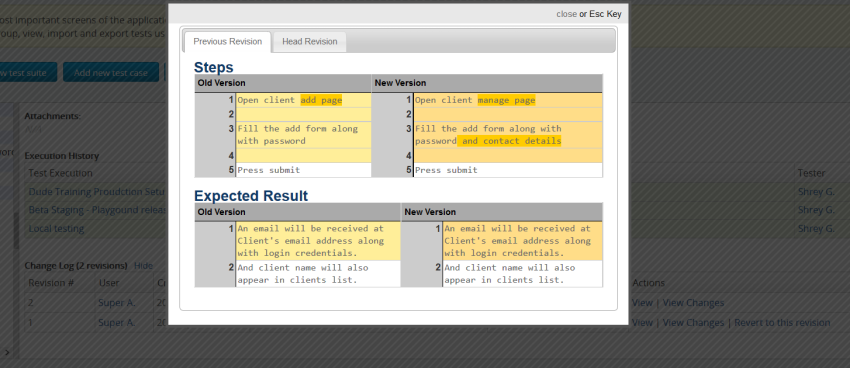The height and width of the screenshot is (368, 850).
Task: Close the revision diff dialog
Action: coord(566,14)
